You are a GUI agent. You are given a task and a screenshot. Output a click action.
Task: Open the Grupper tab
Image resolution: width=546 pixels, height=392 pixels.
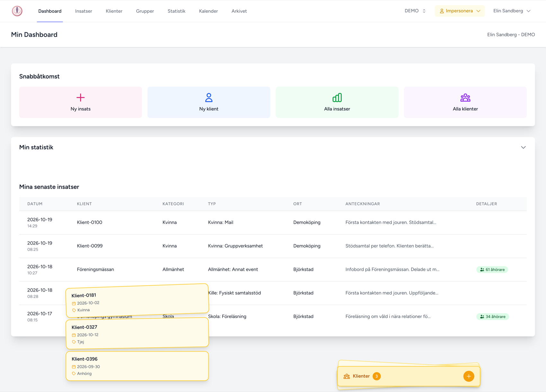[145, 11]
